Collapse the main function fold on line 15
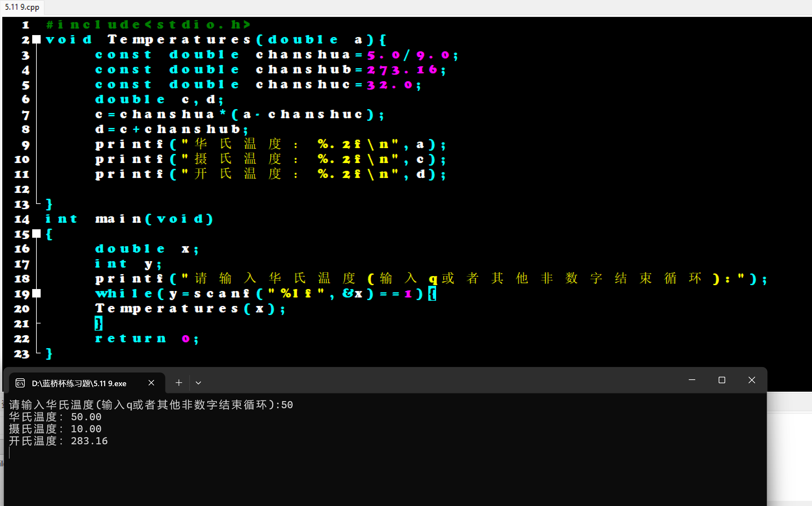The height and width of the screenshot is (506, 812). (x=36, y=234)
